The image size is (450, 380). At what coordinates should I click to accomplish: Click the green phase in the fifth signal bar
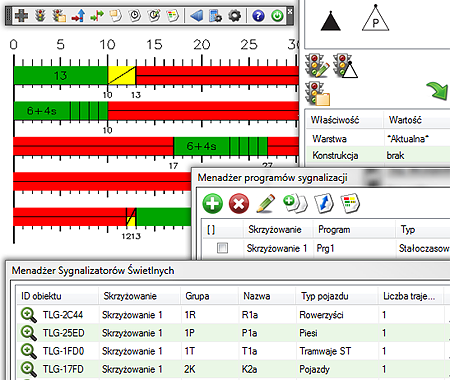click(x=164, y=217)
